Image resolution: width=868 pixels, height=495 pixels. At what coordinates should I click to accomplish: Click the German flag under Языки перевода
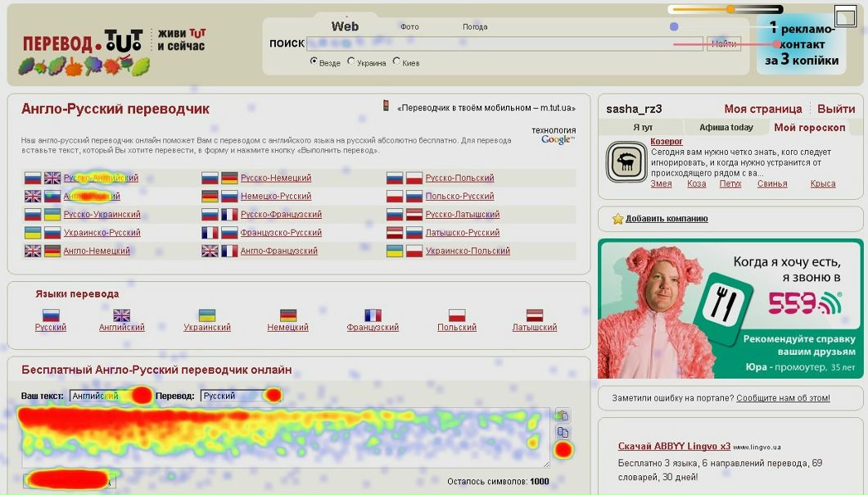click(288, 316)
